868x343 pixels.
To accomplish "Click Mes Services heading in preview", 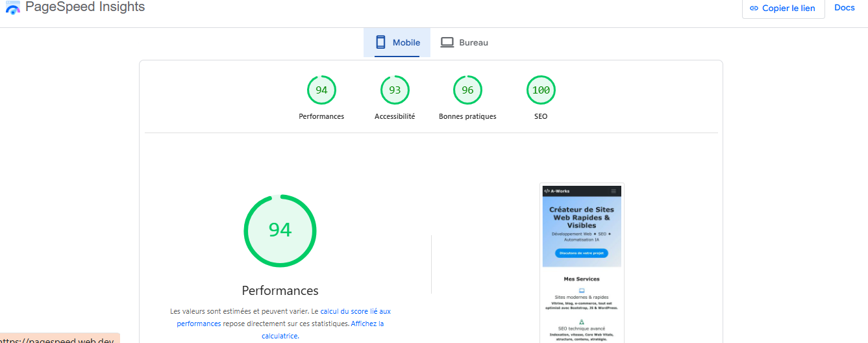I will tap(582, 279).
